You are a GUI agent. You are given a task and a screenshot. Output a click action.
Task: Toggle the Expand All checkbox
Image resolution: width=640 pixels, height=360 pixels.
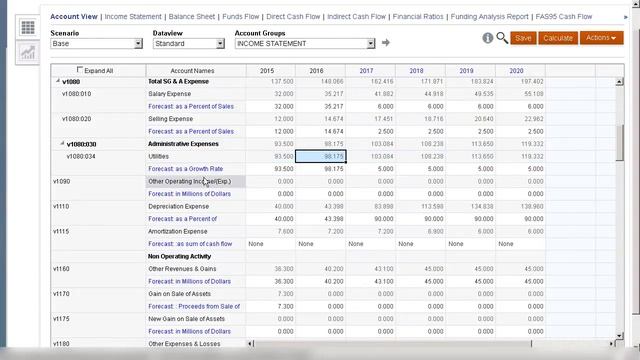pyautogui.click(x=80, y=70)
